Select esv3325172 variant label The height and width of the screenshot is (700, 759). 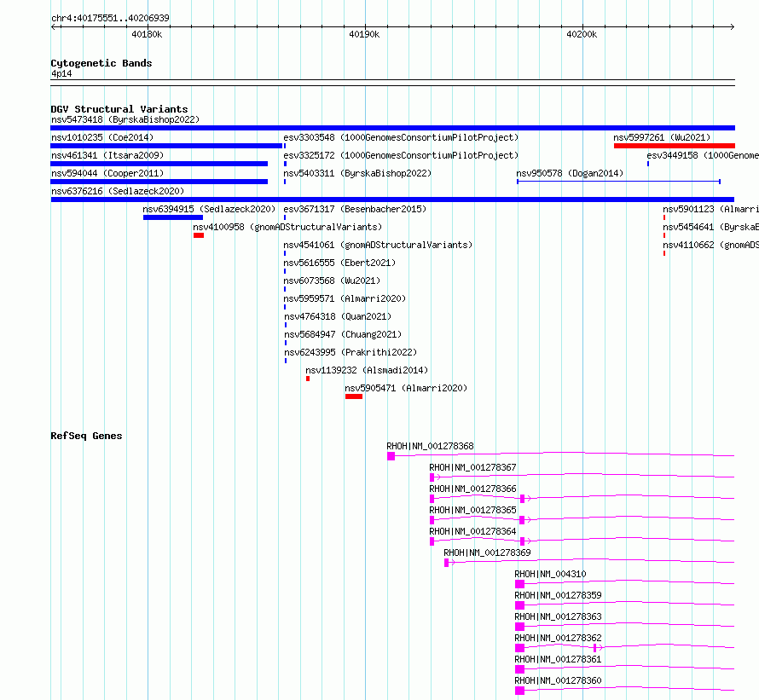tap(401, 155)
